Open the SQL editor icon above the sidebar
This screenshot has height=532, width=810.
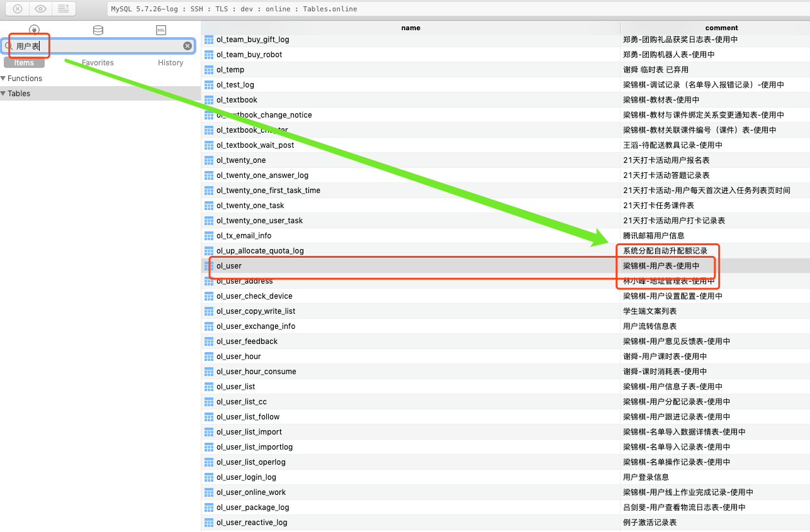[x=160, y=29]
